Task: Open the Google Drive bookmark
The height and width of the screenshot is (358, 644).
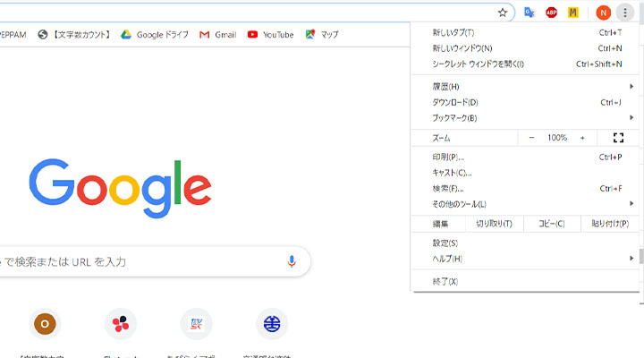Action: click(x=155, y=35)
